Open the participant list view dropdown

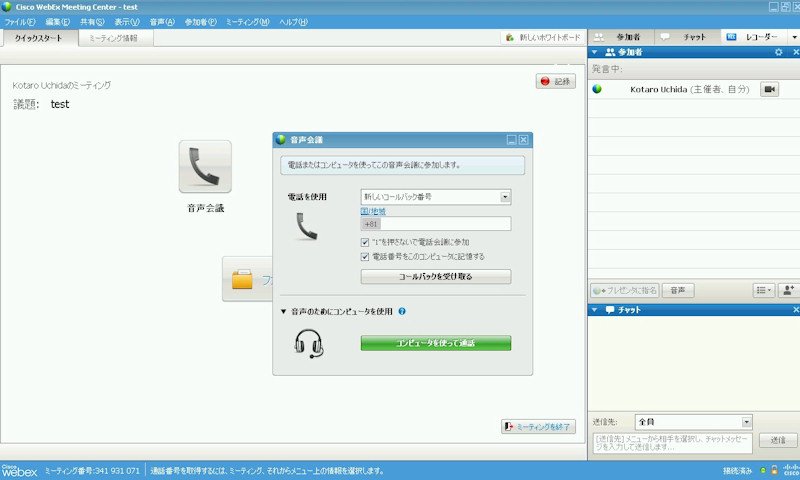(764, 290)
